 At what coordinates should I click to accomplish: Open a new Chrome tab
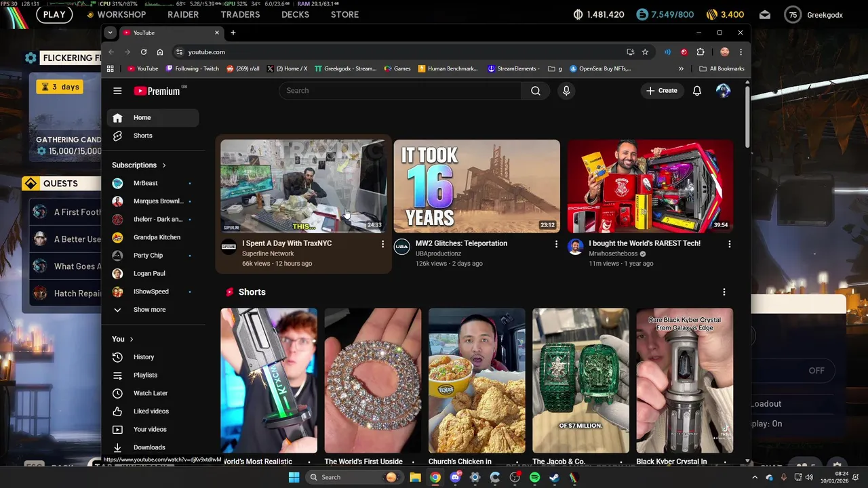(233, 33)
